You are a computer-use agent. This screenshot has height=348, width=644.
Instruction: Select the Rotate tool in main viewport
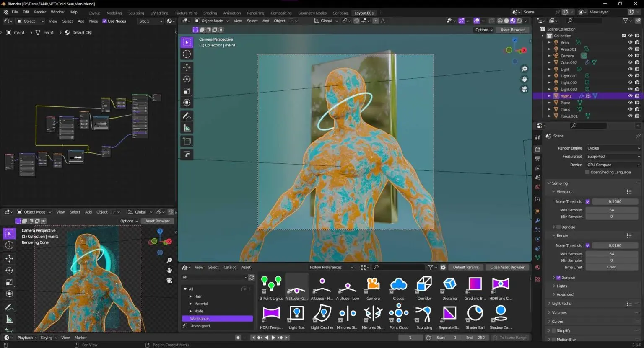pyautogui.click(x=187, y=79)
